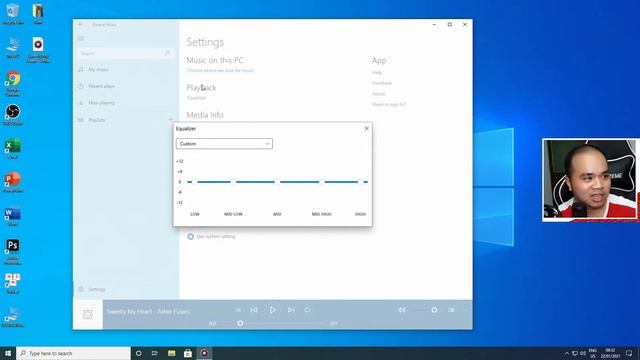Open Excel desktop shortcut
This screenshot has height=360, width=640.
click(13, 148)
